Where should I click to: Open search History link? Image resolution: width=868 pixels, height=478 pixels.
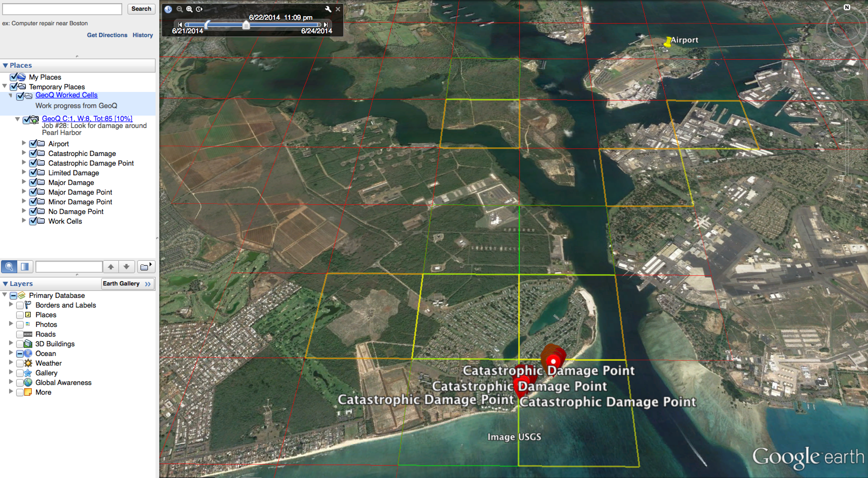click(143, 35)
